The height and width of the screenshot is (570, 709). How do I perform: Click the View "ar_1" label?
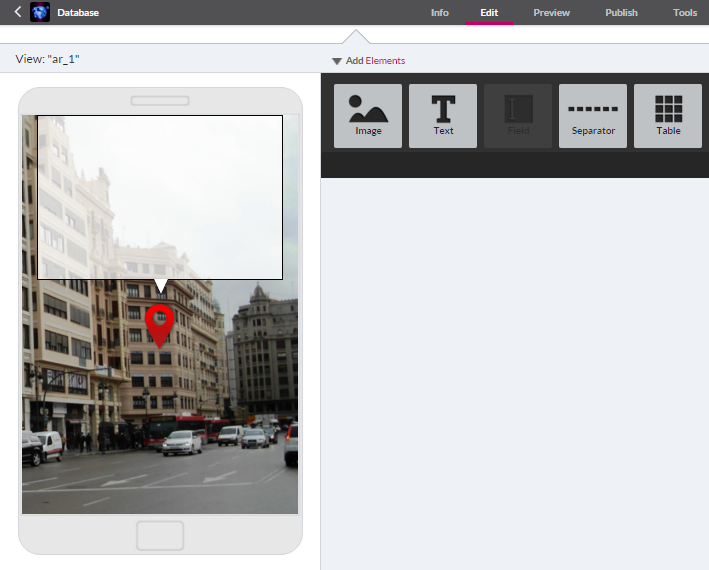[47, 59]
